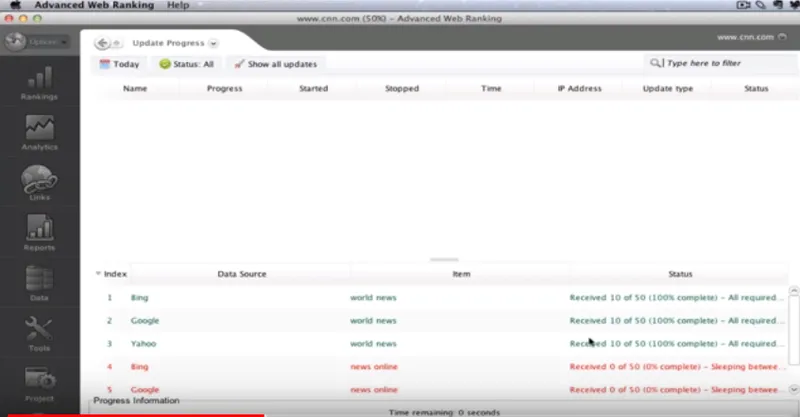800x417 pixels.
Task: Sort by the Item column header
Action: pos(461,274)
